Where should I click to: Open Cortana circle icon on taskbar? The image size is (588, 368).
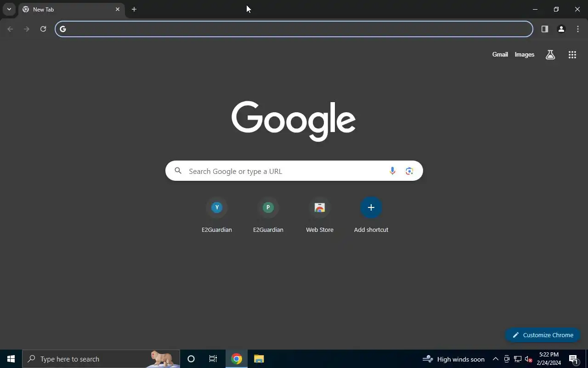pyautogui.click(x=191, y=359)
